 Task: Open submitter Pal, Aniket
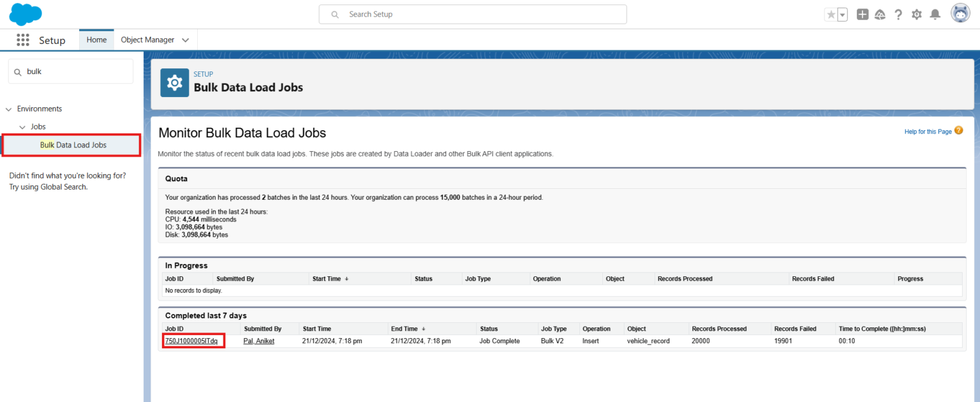tap(258, 340)
